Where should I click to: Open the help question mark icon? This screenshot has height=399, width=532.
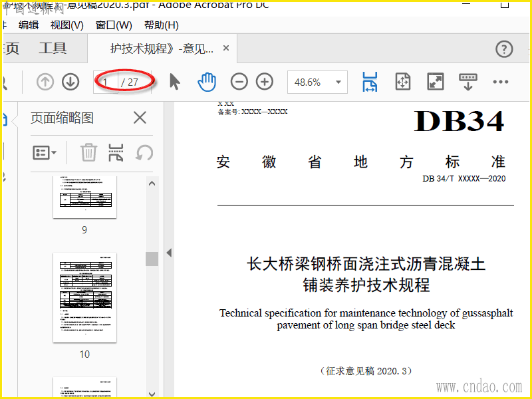(x=504, y=49)
